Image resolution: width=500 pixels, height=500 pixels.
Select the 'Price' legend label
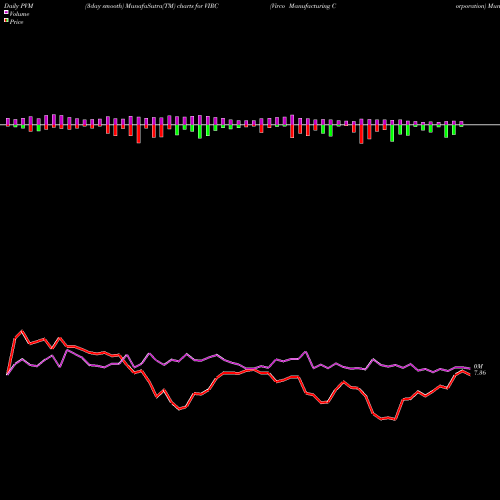click(16, 22)
